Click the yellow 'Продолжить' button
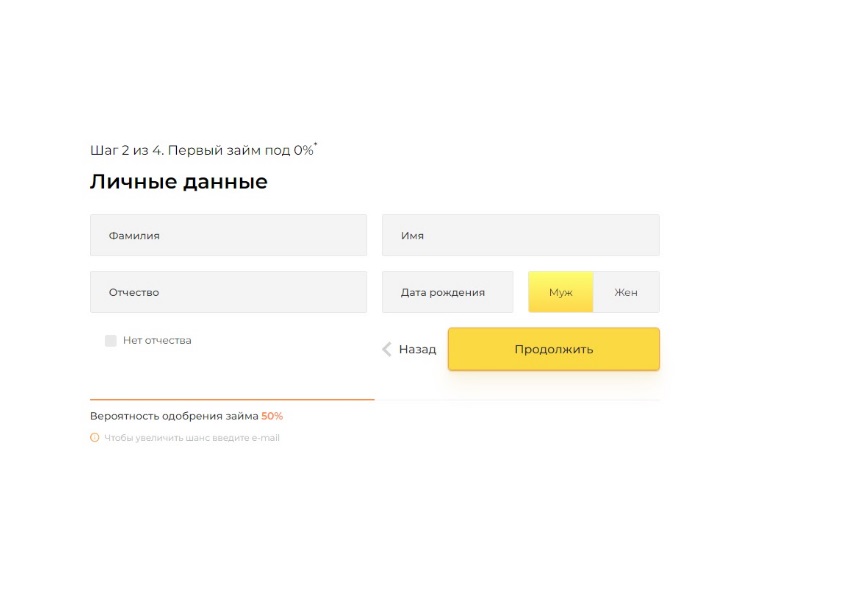 [x=554, y=349]
